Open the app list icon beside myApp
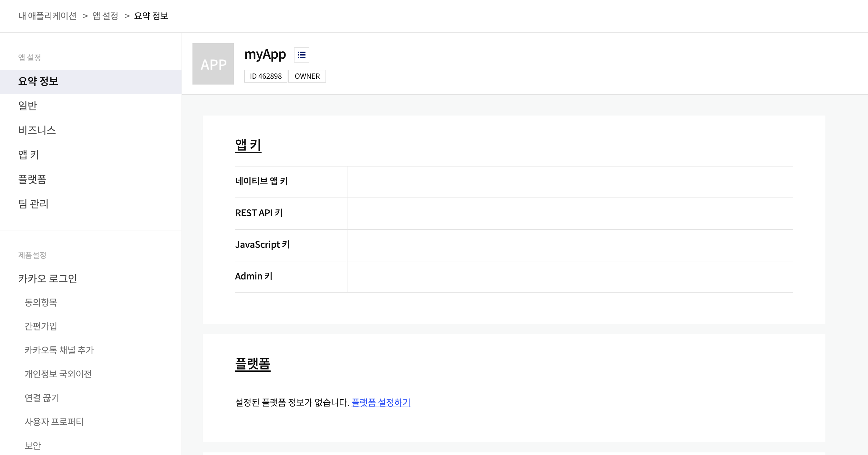 (301, 55)
